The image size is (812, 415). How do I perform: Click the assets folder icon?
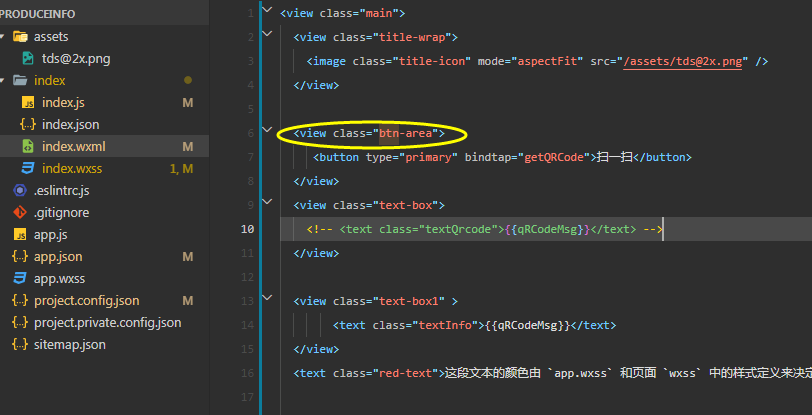pyautogui.click(x=20, y=37)
